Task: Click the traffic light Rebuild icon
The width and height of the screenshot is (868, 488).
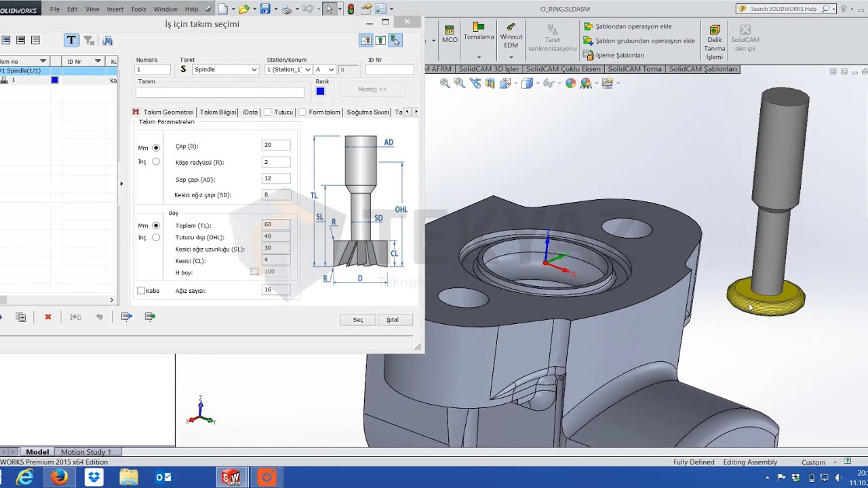Action: 351,9
